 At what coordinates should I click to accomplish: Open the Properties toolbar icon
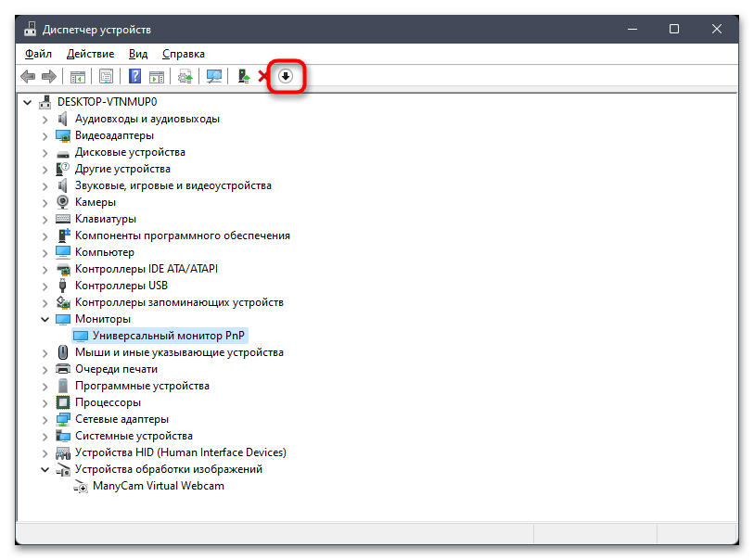click(106, 76)
